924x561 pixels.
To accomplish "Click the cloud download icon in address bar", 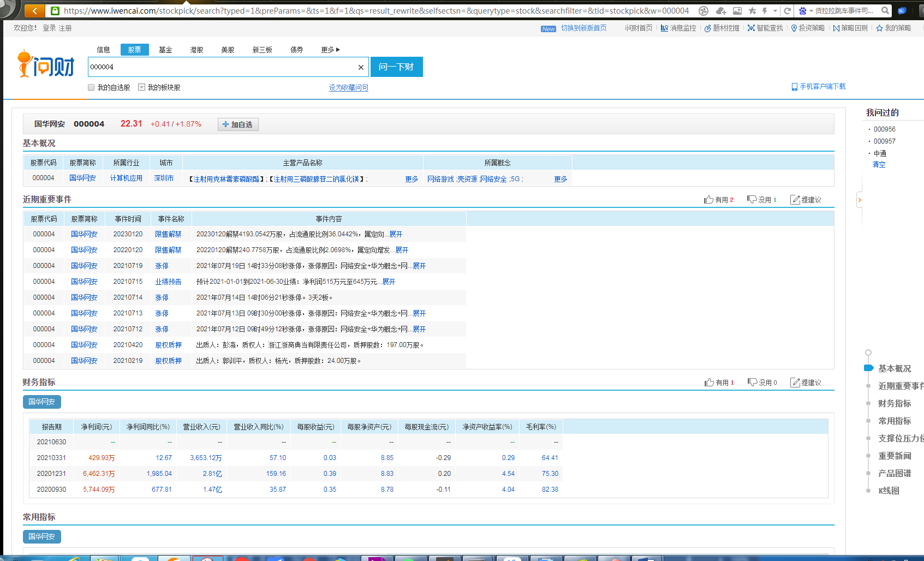I will [720, 10].
